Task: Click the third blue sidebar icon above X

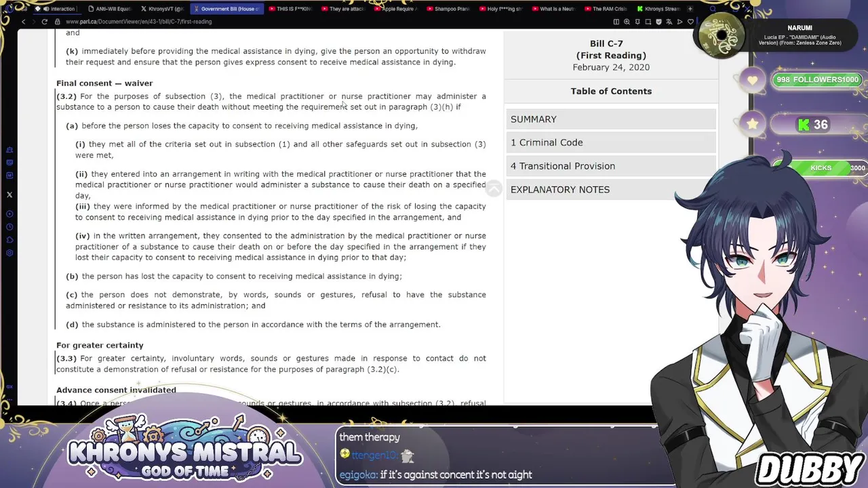Action: (9, 176)
